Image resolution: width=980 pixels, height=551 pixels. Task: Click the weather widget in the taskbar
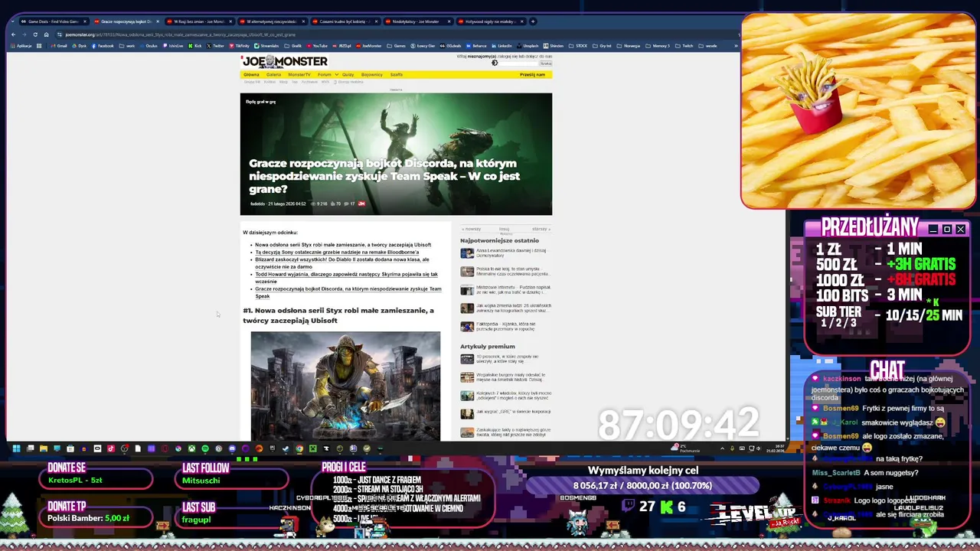point(685,448)
